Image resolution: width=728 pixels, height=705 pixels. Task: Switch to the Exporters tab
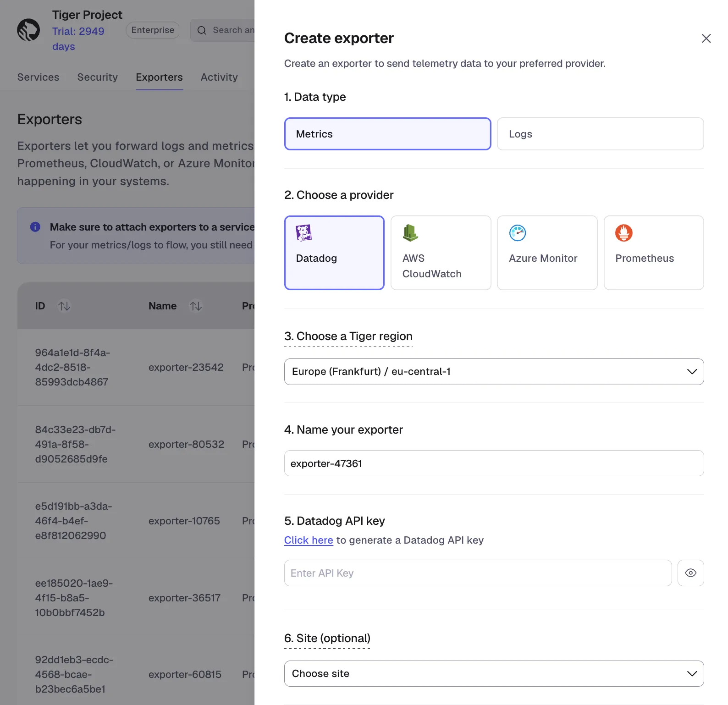(x=159, y=77)
